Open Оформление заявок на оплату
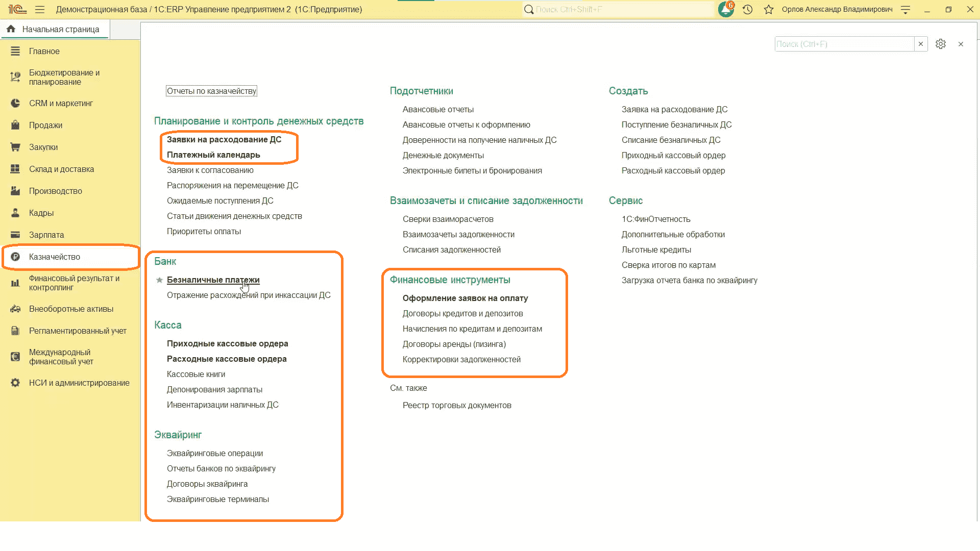980x551 pixels. pyautogui.click(x=465, y=298)
